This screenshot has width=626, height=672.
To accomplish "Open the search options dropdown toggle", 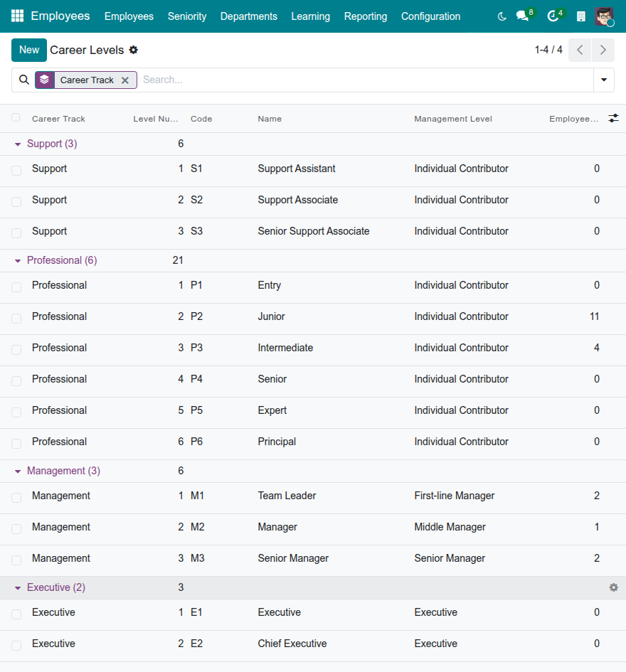I will [x=604, y=80].
